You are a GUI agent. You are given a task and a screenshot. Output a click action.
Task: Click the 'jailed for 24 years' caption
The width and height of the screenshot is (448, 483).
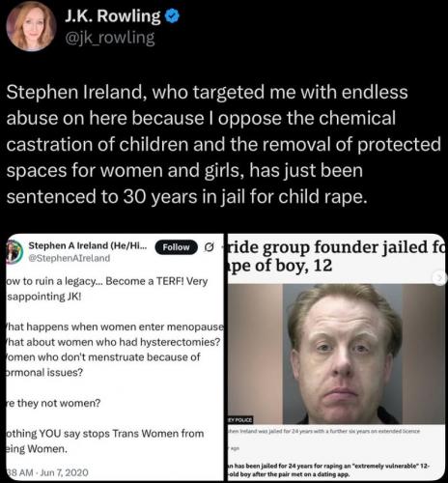click(324, 431)
